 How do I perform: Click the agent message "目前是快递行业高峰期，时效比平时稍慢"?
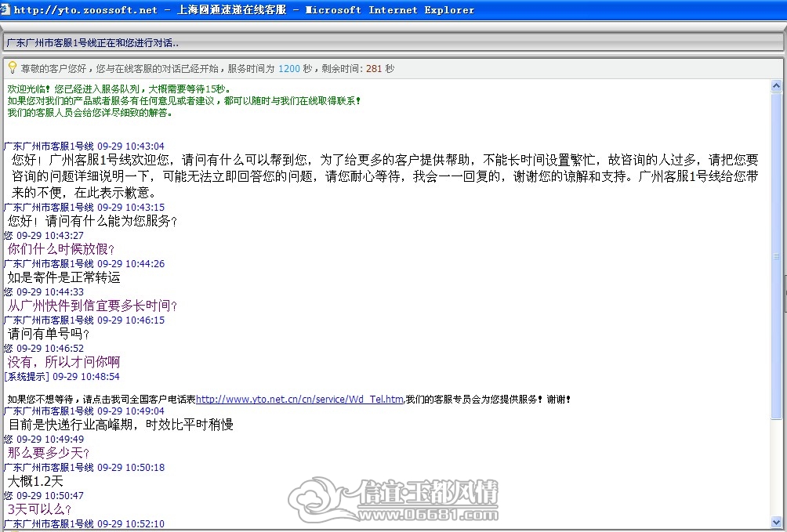click(121, 425)
